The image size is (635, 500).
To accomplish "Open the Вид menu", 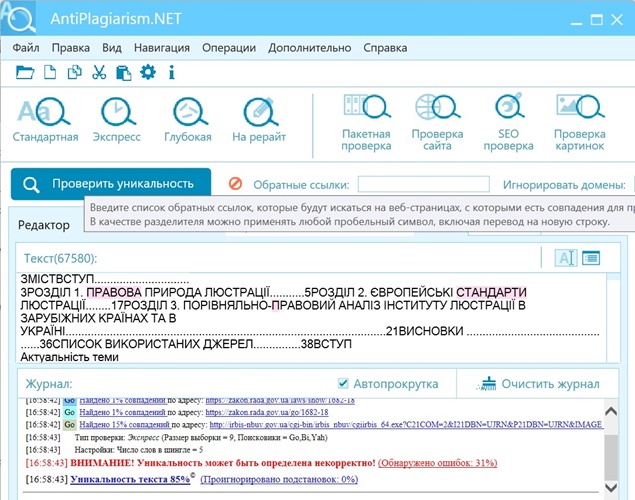I will (112, 48).
